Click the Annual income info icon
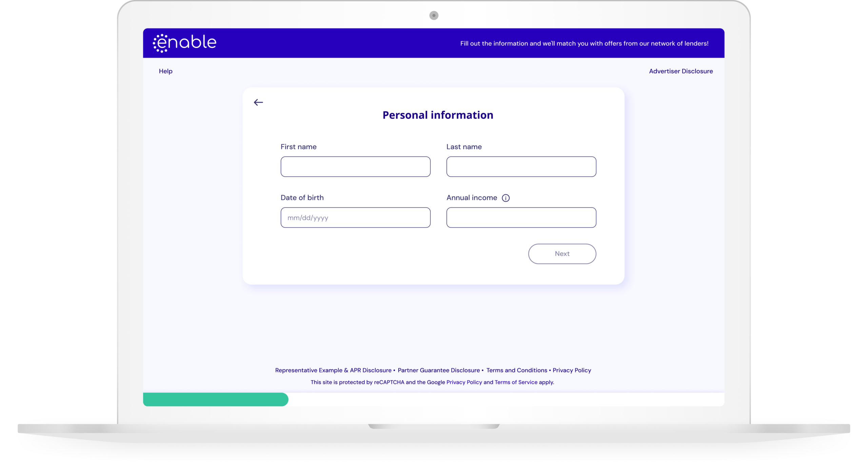This screenshot has height=465, width=868. coord(506,198)
